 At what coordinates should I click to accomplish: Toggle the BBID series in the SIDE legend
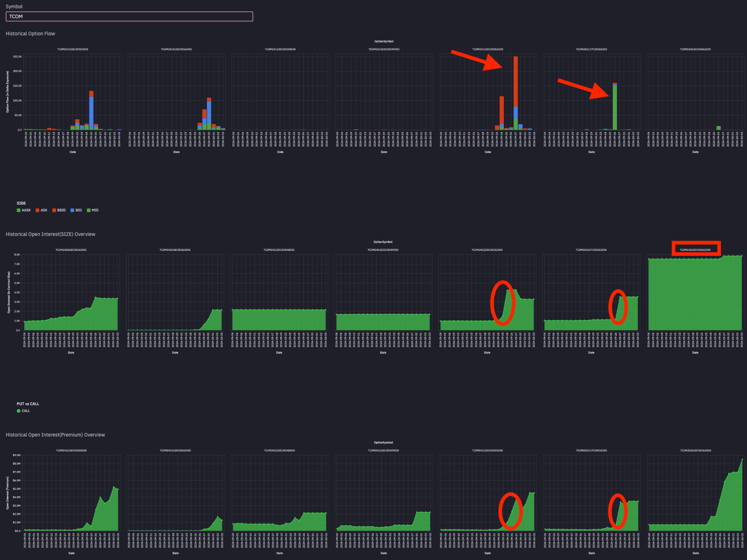tap(59, 211)
